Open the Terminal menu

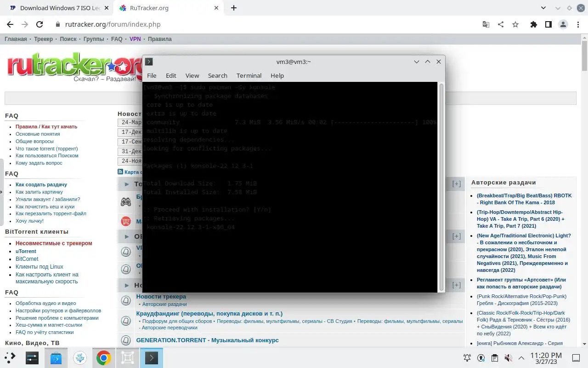[249, 75]
